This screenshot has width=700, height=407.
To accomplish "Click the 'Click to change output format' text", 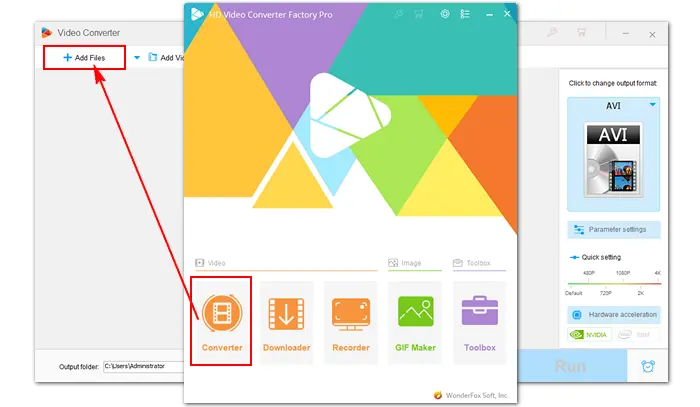I will [612, 83].
